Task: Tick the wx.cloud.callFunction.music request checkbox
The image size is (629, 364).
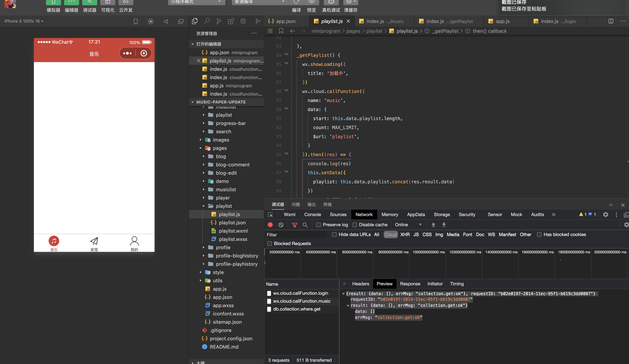Action: [269, 301]
